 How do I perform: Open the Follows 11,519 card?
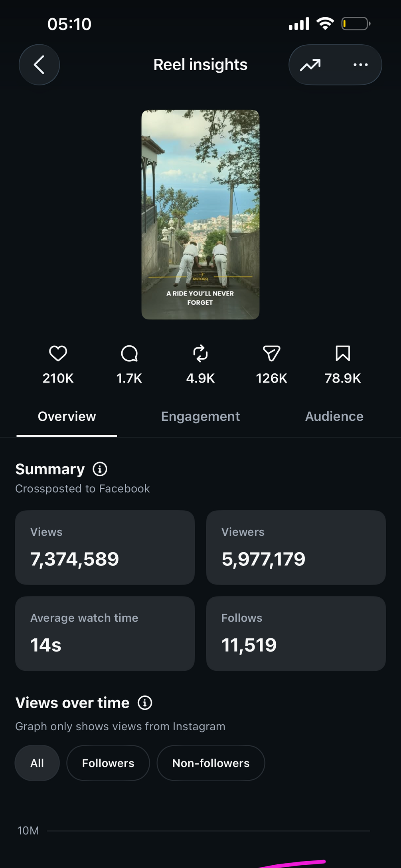point(296,634)
